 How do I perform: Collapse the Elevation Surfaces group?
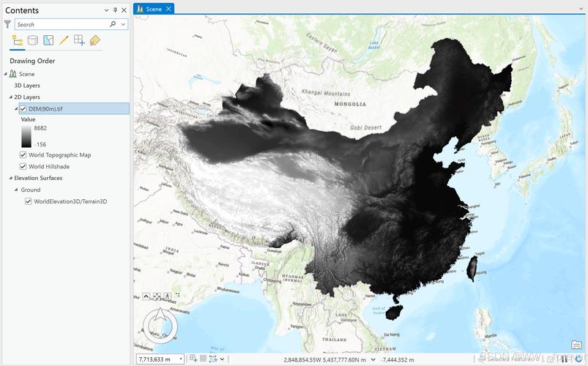(x=11, y=178)
